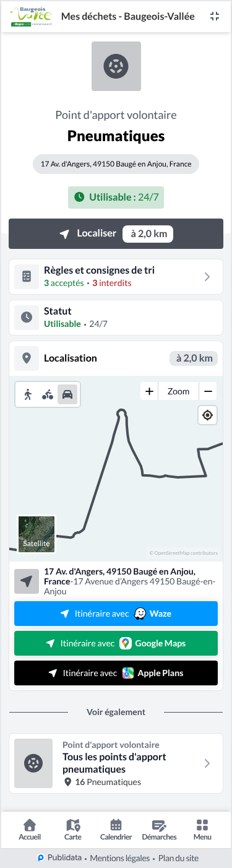Start itinerary with Google Maps
The height and width of the screenshot is (868, 232).
tap(116, 643)
